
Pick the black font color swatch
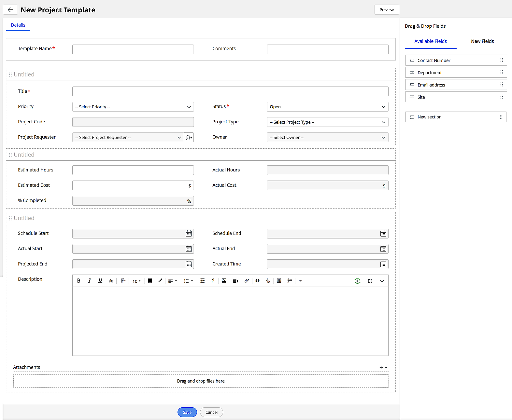point(150,281)
